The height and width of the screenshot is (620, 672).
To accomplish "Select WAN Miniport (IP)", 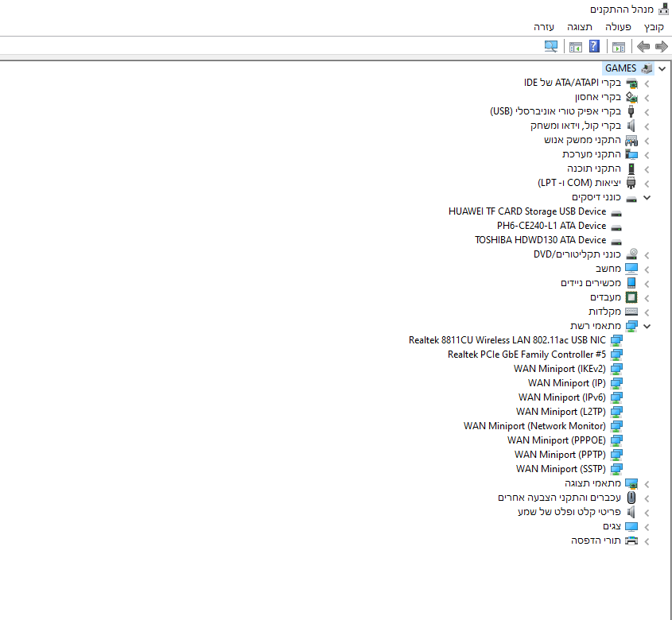I will tap(567, 383).
